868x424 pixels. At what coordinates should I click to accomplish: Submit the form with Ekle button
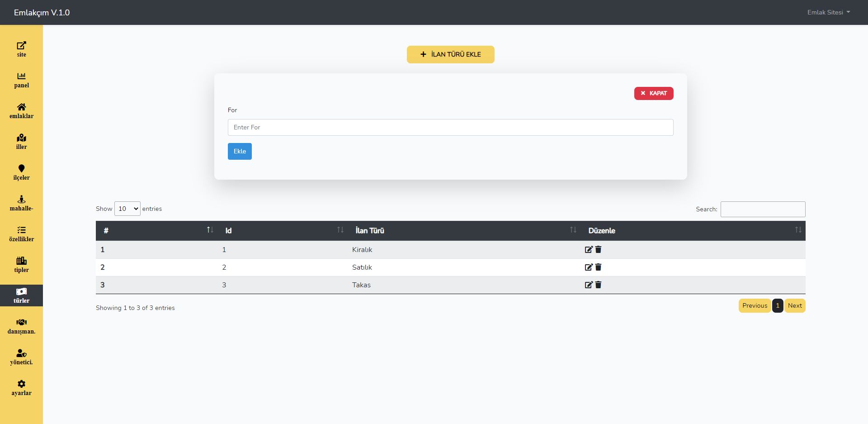240,151
